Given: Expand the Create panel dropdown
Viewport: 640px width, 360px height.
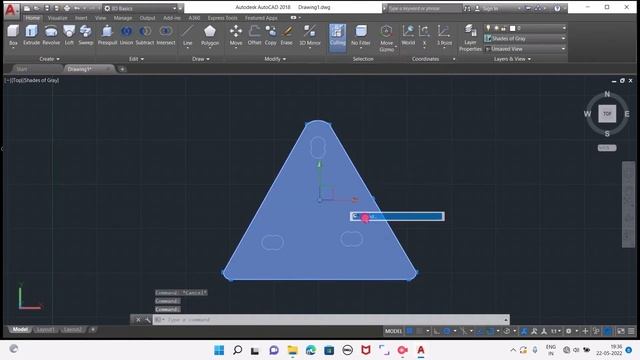Looking at the screenshot, I should click(49, 59).
